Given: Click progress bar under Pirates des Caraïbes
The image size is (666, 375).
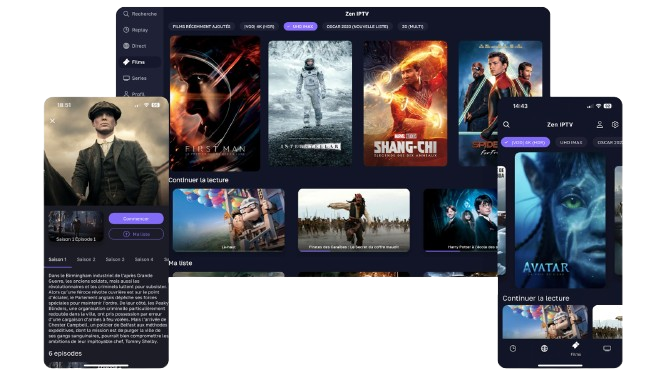Looking at the screenshot, I should tap(354, 251).
